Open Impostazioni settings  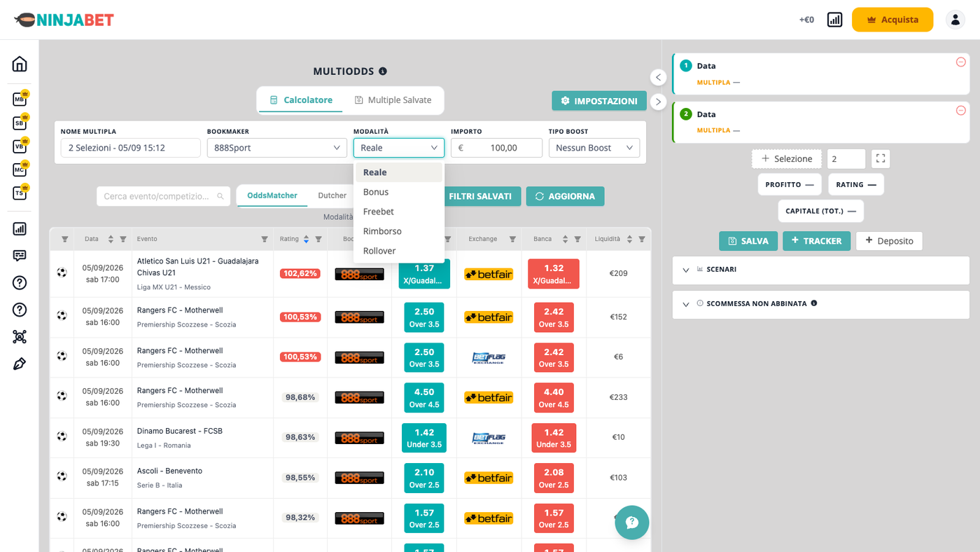[599, 101]
